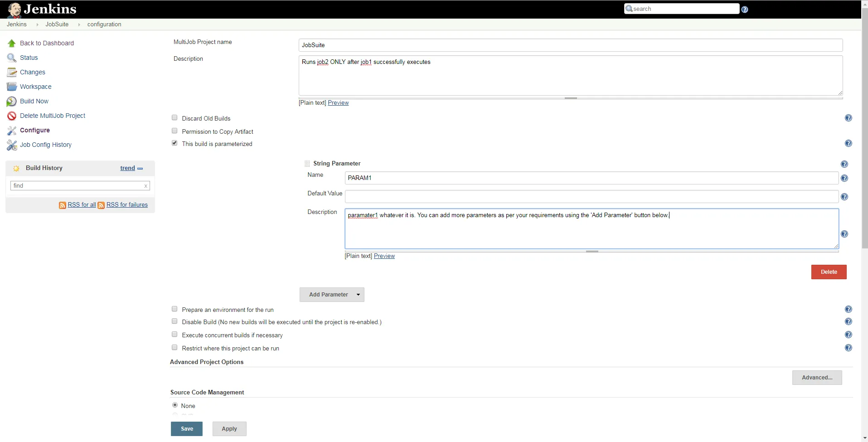Enable Execute concurrent builds if necessary

click(175, 335)
